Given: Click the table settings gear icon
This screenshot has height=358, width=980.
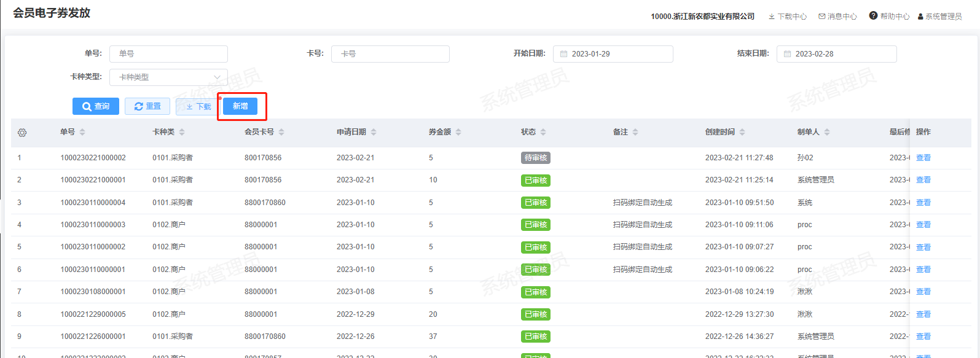Looking at the screenshot, I should (x=22, y=133).
